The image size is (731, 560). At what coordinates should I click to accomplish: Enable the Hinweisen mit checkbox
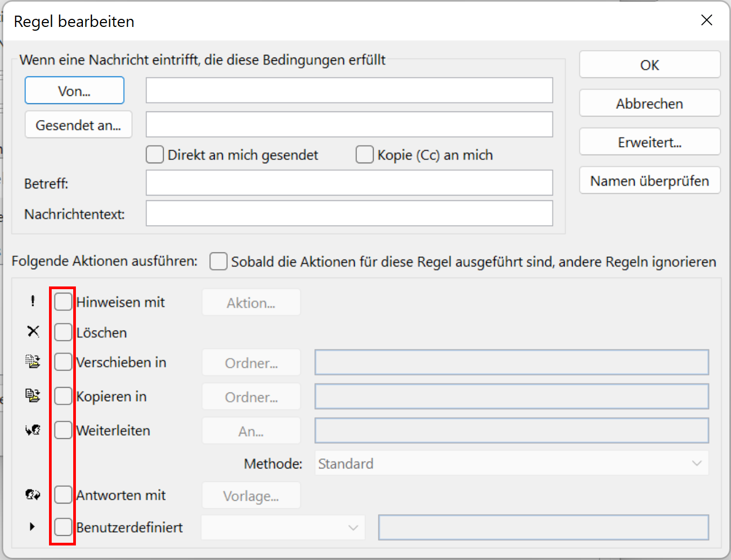[x=64, y=302]
